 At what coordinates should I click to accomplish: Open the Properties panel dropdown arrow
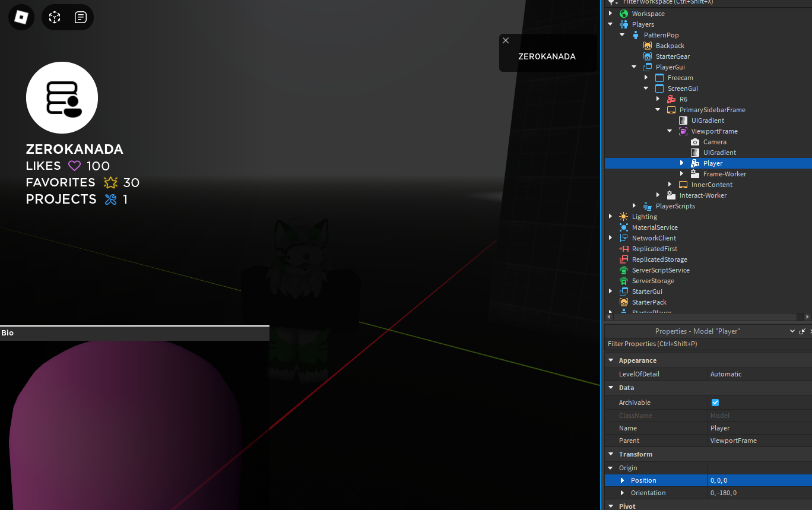tap(792, 331)
